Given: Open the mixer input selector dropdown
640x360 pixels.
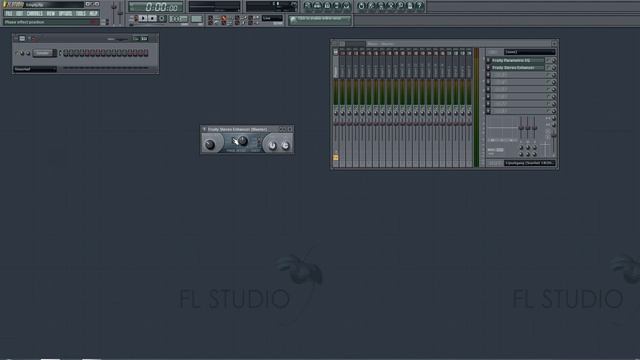Looking at the screenshot, I should (x=530, y=52).
